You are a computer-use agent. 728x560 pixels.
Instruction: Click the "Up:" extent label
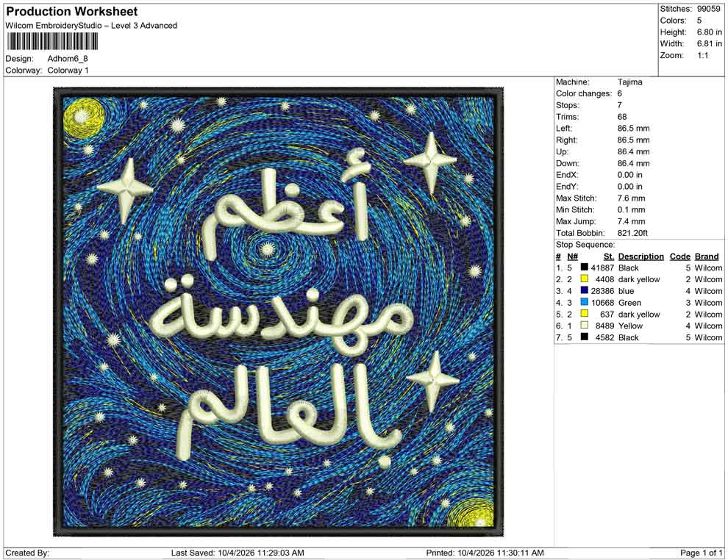coord(562,151)
